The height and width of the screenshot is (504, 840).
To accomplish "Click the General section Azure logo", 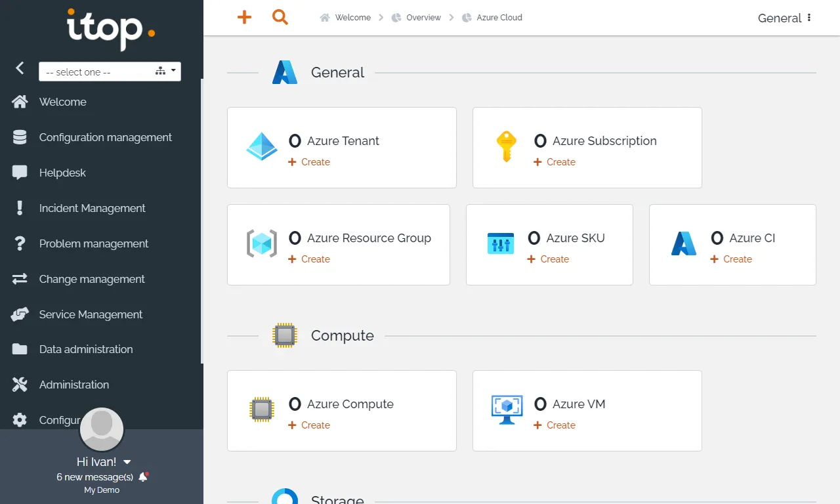I will click(285, 72).
